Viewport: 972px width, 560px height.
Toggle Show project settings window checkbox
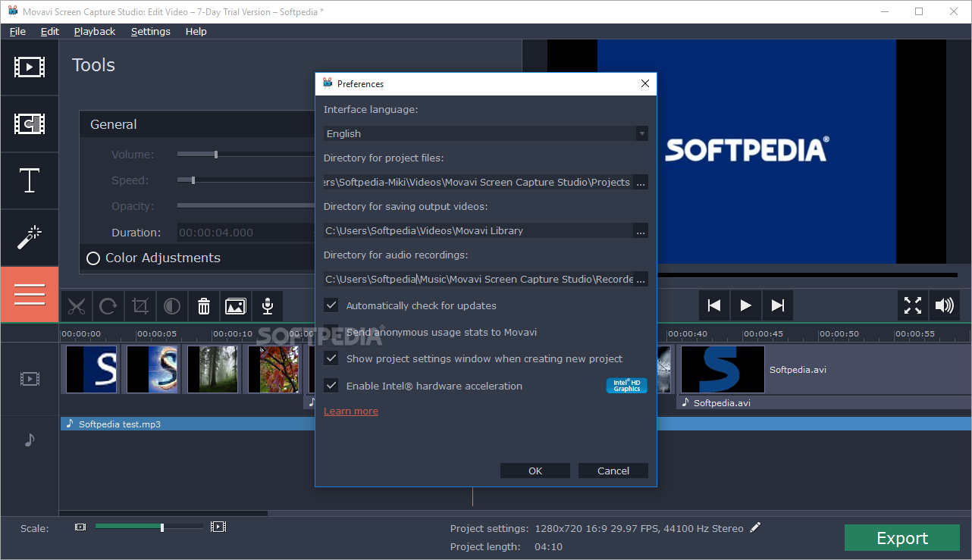click(331, 358)
